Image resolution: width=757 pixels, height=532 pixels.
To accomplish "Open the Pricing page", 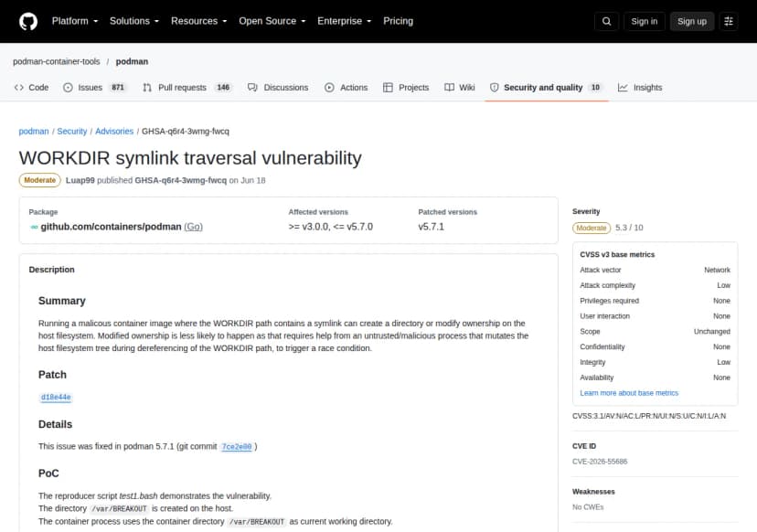I will pyautogui.click(x=399, y=21).
